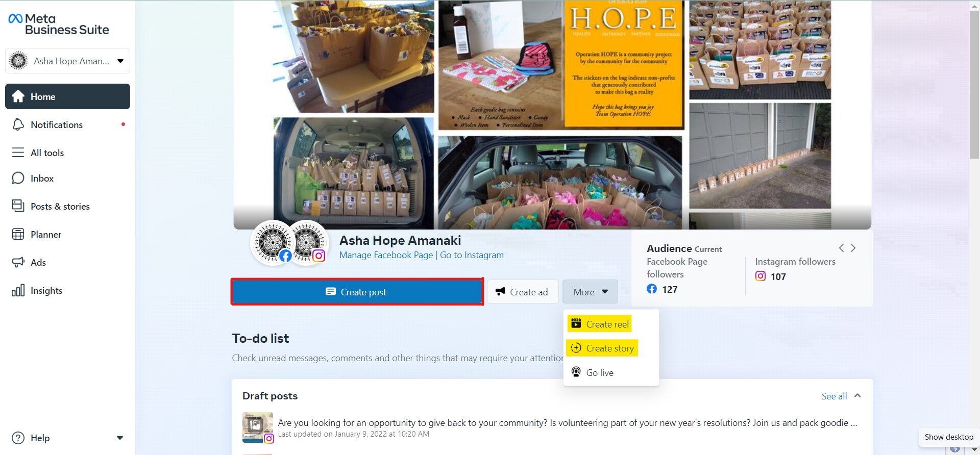Click the Create post button

tap(357, 292)
